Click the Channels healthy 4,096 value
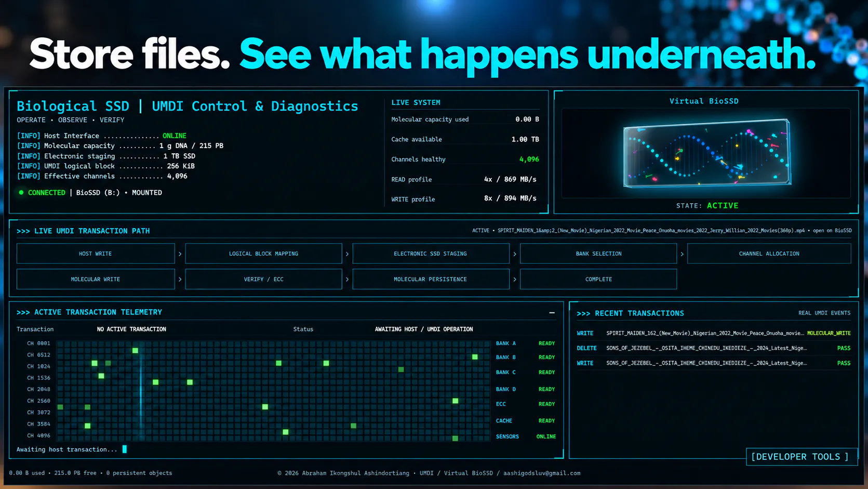 point(529,160)
